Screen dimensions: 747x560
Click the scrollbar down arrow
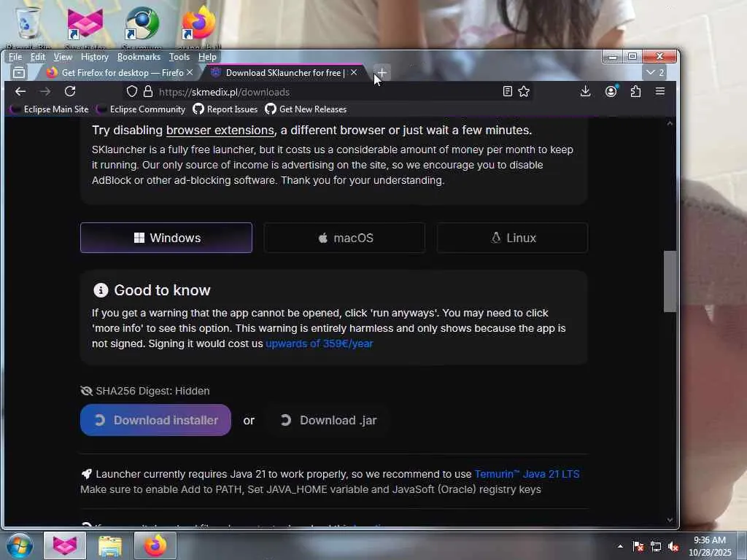(670, 520)
